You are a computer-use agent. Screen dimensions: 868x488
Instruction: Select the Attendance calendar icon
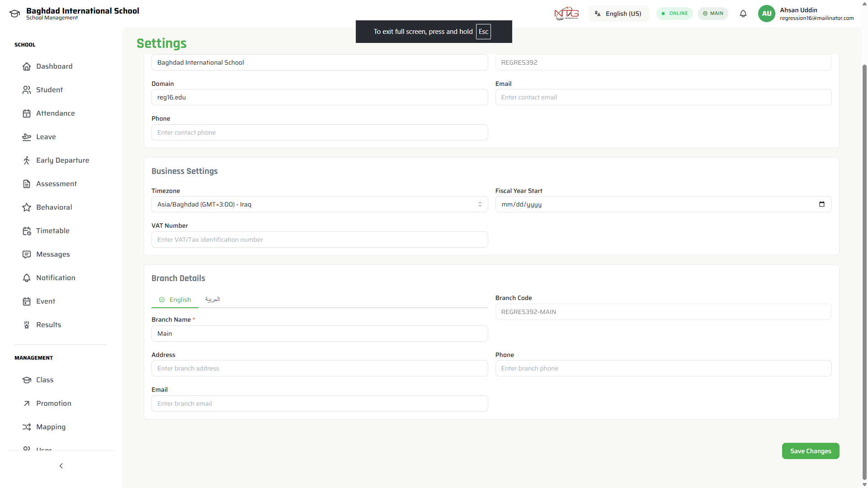pyautogui.click(x=27, y=113)
